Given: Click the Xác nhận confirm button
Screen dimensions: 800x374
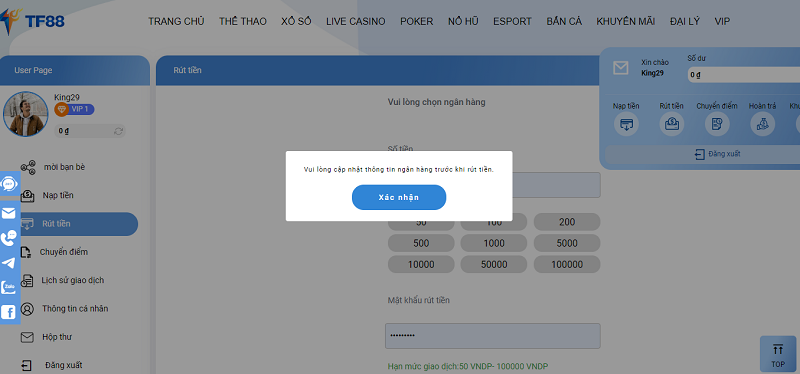Looking at the screenshot, I should pyautogui.click(x=399, y=197).
